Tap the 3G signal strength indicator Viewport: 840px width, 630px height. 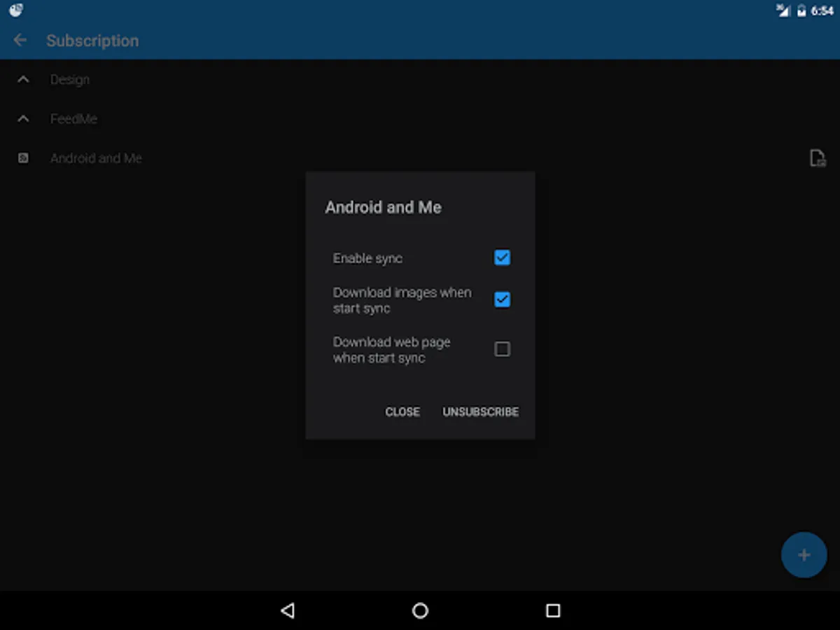(783, 10)
